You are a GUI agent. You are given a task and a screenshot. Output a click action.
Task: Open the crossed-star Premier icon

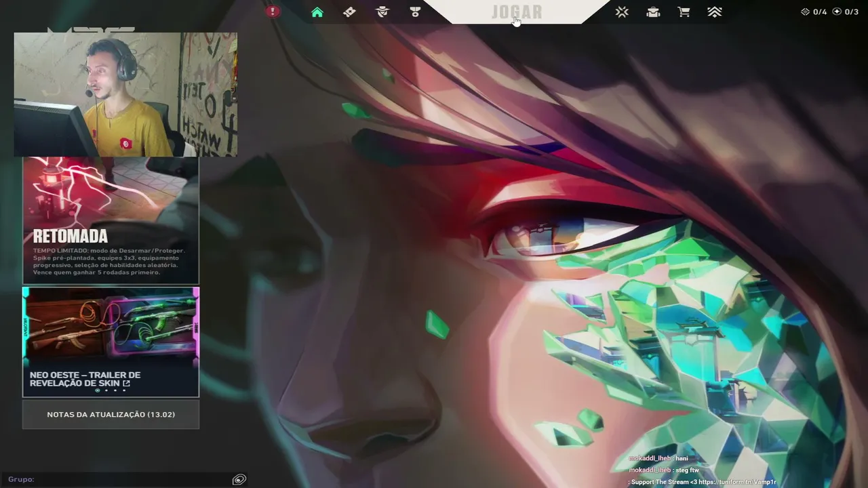click(x=622, y=12)
